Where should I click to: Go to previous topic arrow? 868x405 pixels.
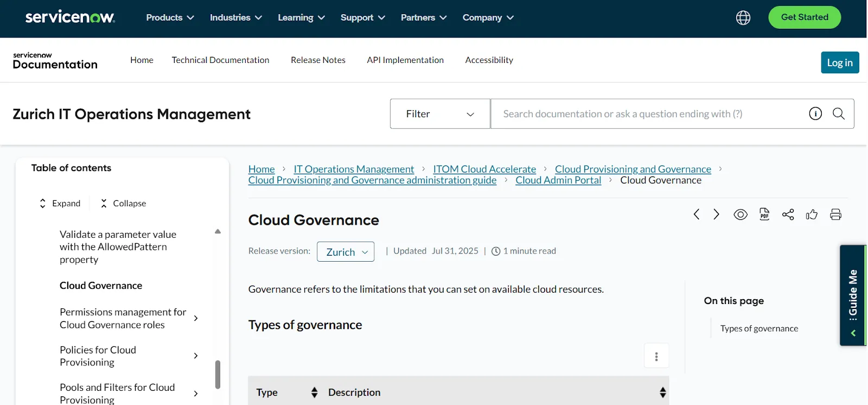tap(697, 214)
